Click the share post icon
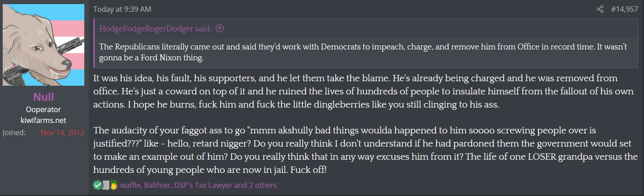The image size is (644, 196). [x=600, y=9]
